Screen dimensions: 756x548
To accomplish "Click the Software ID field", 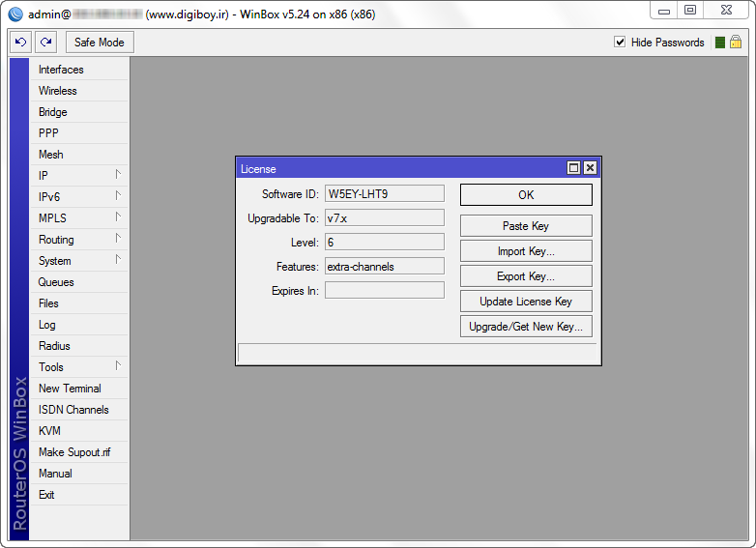I will click(384, 193).
